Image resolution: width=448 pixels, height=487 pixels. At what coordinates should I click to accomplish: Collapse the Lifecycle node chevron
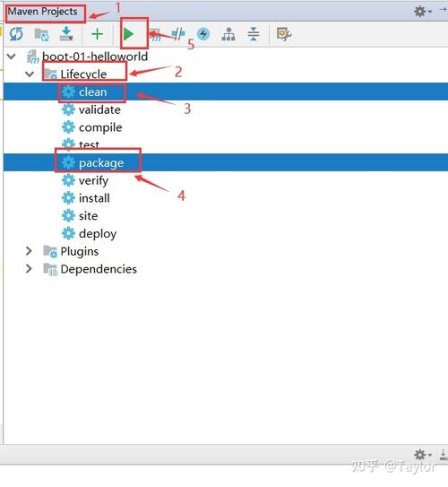click(30, 74)
